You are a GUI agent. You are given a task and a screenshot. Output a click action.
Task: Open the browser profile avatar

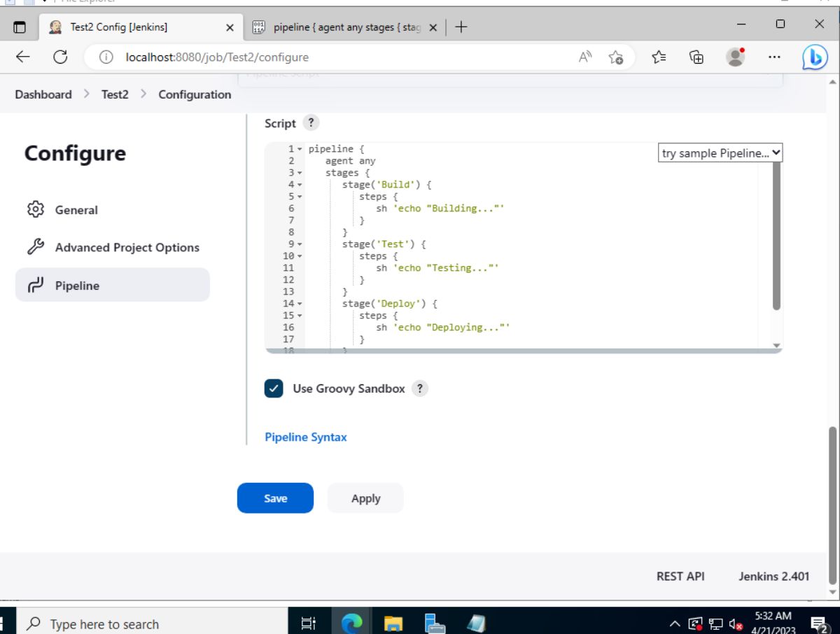pyautogui.click(x=735, y=57)
